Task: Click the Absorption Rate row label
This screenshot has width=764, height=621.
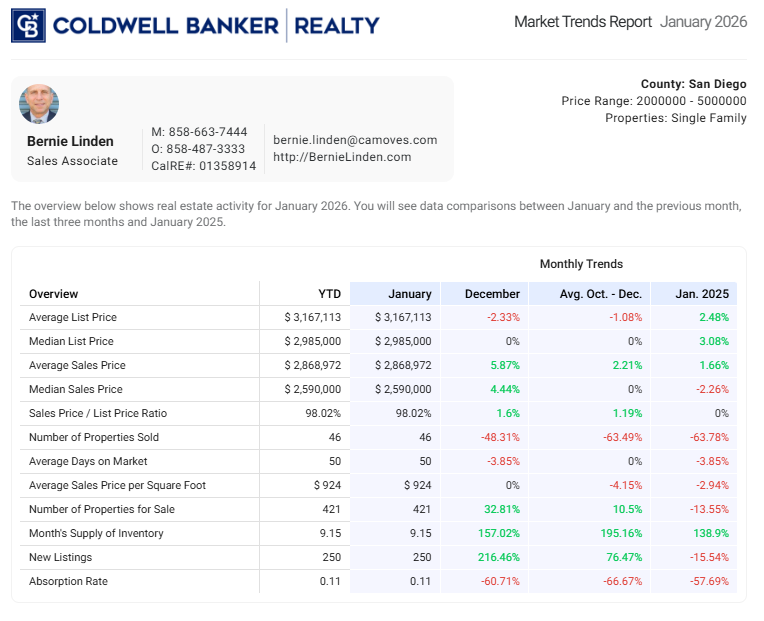Action: (x=68, y=581)
